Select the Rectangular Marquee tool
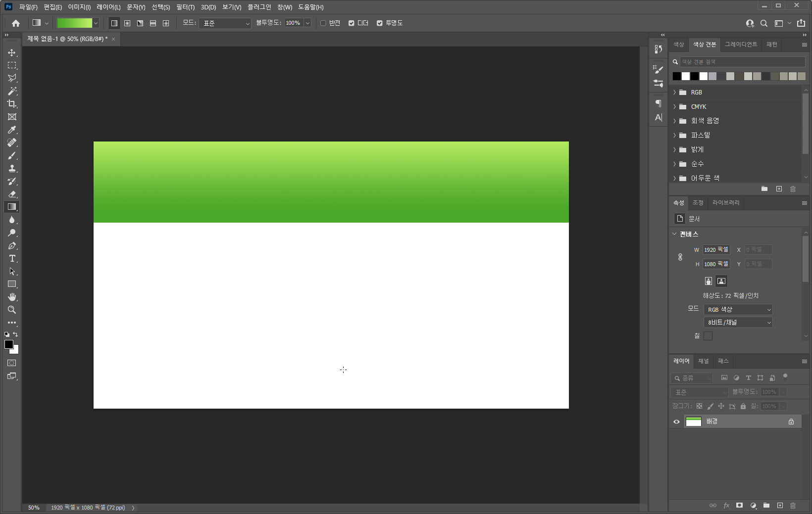This screenshot has height=514, width=812. 12,65
